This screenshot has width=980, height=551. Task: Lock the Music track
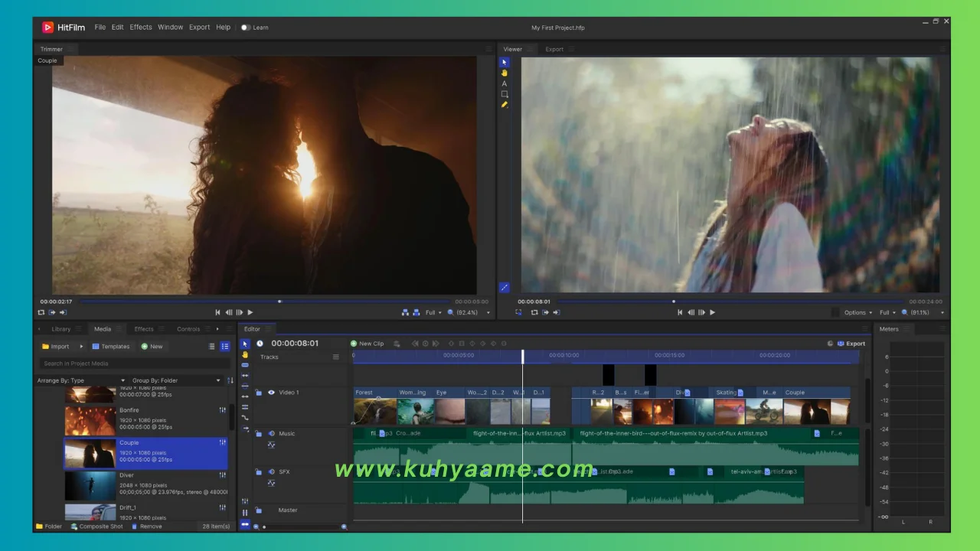click(259, 434)
